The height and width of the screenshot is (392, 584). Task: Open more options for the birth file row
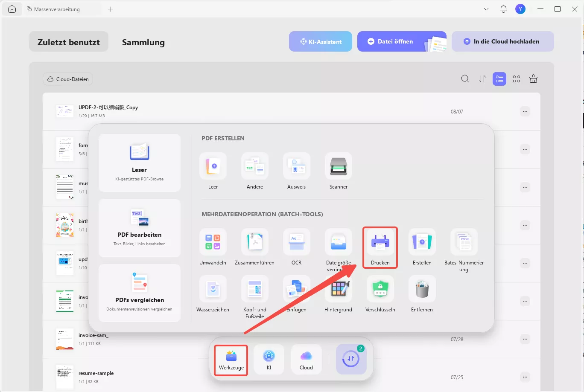pyautogui.click(x=525, y=225)
